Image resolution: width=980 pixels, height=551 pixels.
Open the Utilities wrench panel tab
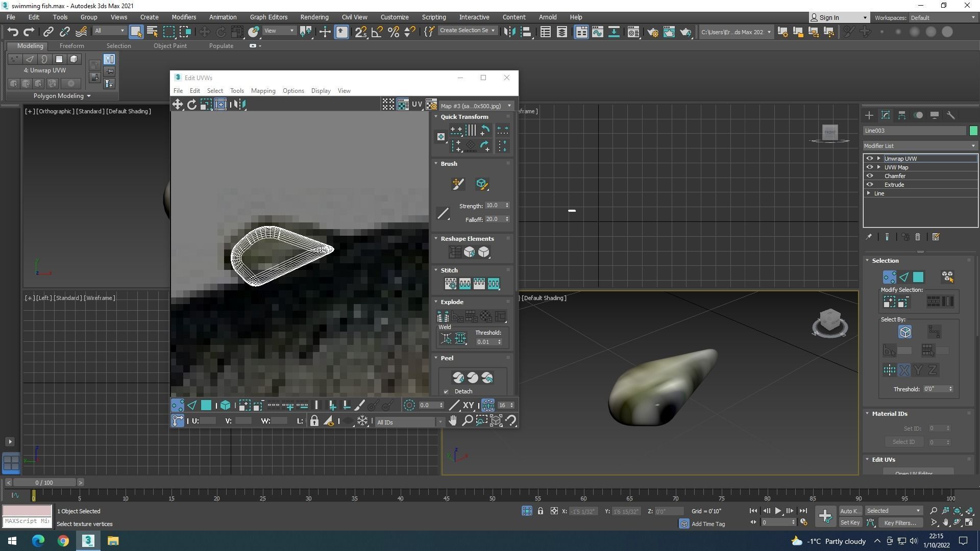951,116
